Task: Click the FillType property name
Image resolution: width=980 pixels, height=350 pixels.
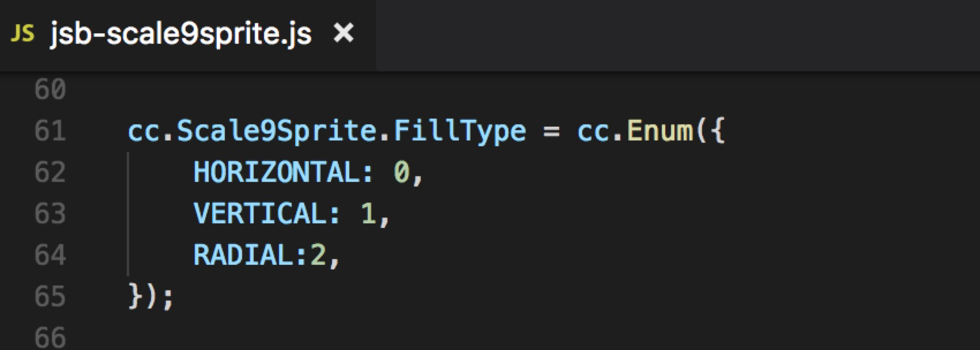Action: pos(459,131)
